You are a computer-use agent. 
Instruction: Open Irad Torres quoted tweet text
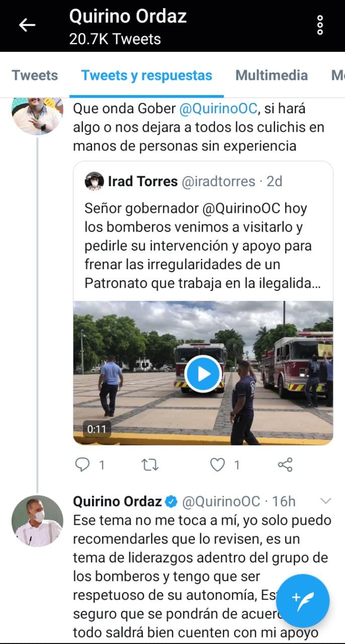tap(198, 246)
